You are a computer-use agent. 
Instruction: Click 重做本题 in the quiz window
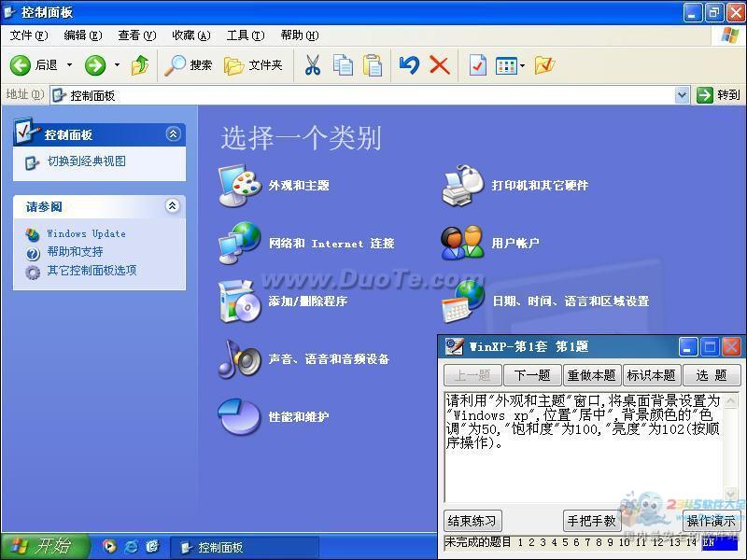click(x=592, y=375)
